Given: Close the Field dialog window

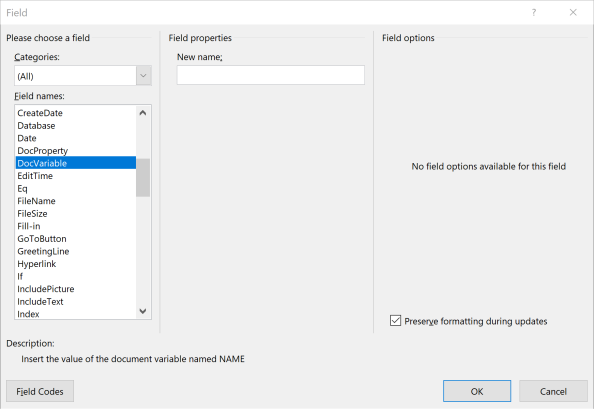Looking at the screenshot, I should tap(573, 12).
